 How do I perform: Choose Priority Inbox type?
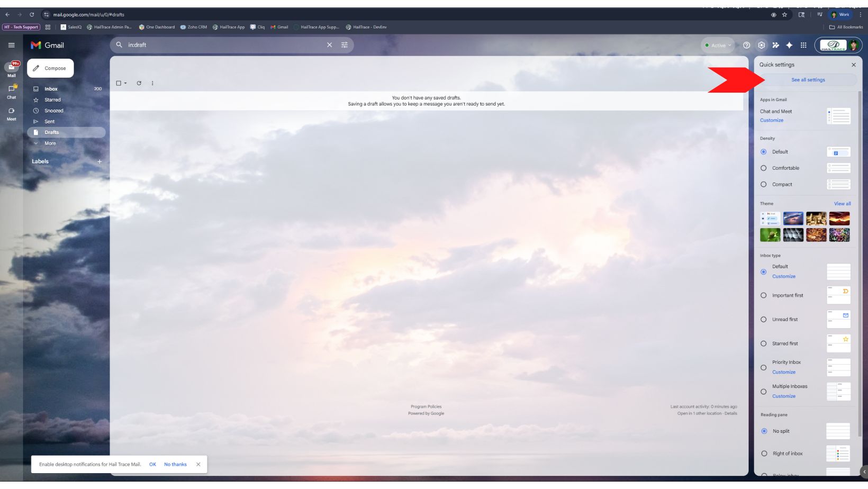[x=763, y=367]
